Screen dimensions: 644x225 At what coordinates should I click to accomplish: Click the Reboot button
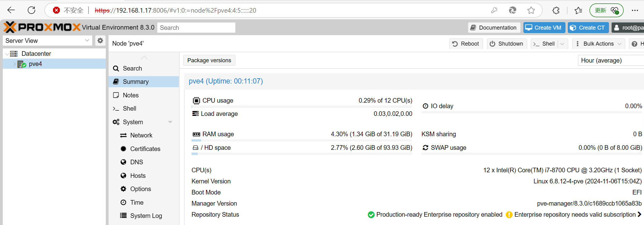[466, 44]
